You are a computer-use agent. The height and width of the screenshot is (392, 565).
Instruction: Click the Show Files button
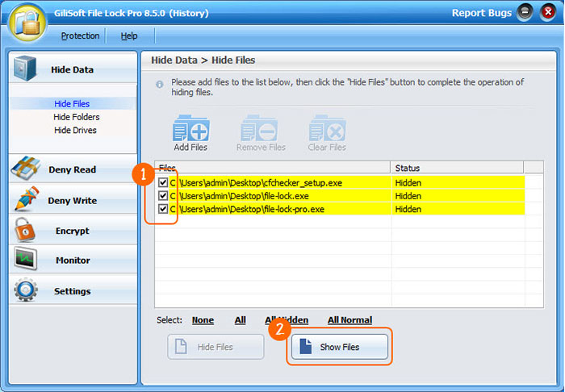340,347
